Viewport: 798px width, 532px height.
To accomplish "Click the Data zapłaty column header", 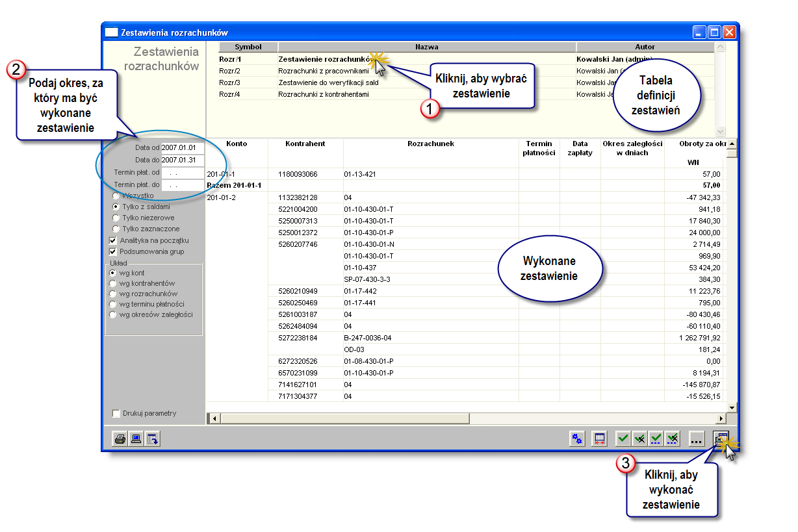I will pos(580,153).
